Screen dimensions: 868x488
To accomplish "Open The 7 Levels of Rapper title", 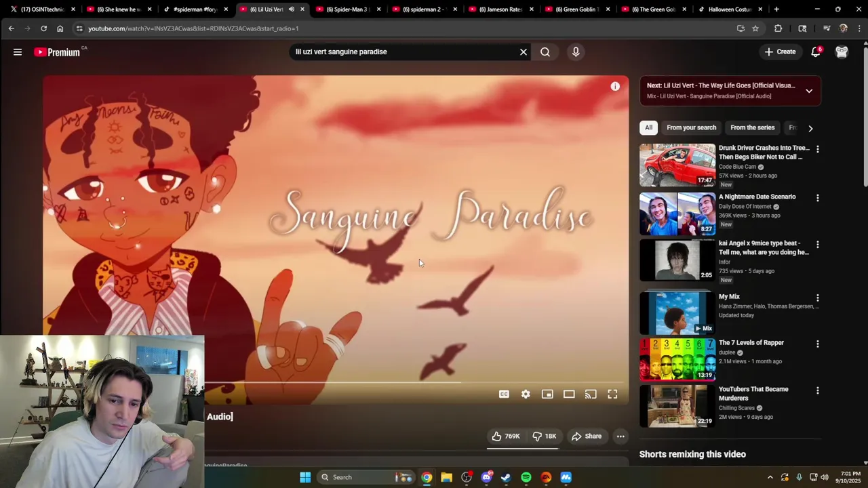I will click(x=751, y=343).
